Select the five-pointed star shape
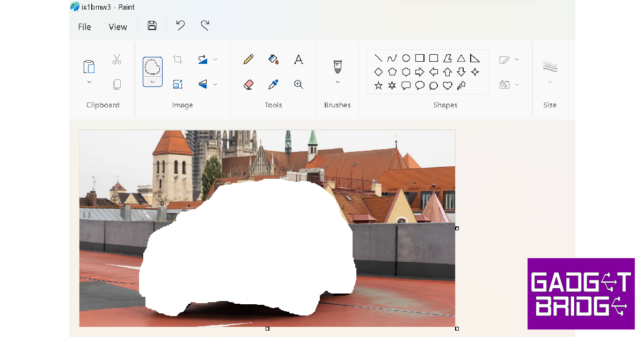 (378, 85)
